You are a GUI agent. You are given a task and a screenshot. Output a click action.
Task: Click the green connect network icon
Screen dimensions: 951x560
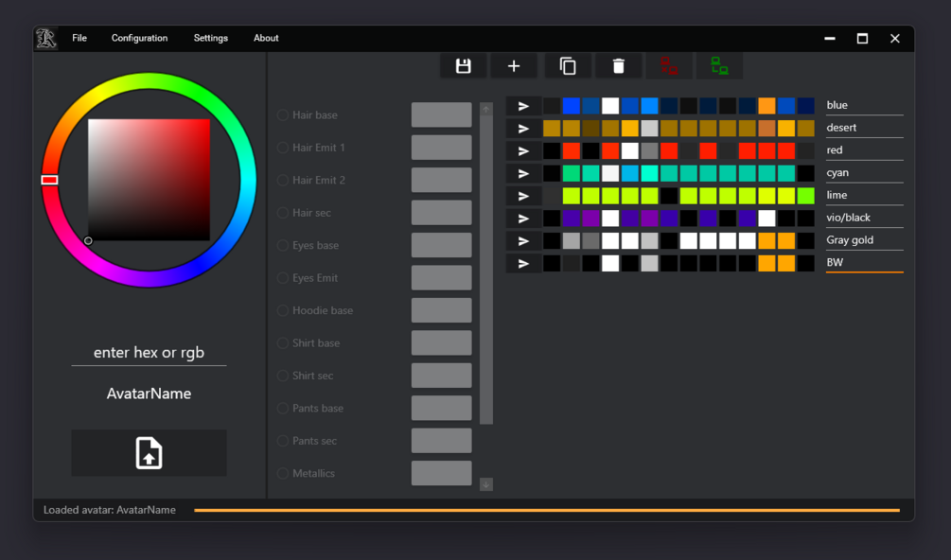click(719, 66)
